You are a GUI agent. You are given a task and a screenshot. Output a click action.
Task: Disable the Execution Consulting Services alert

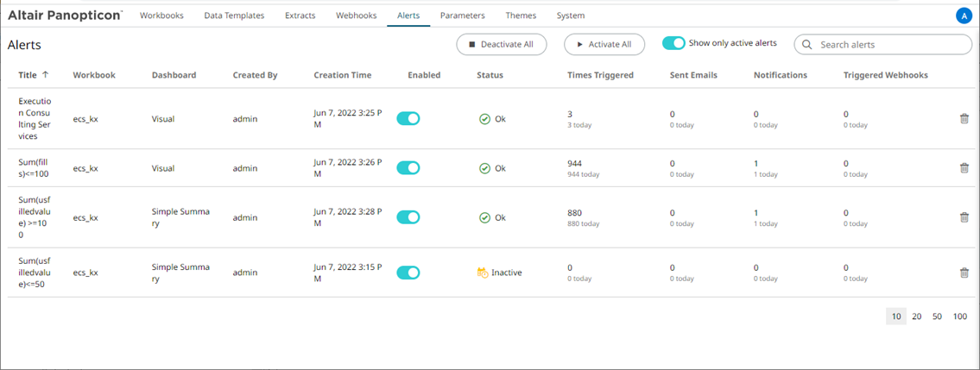[408, 118]
